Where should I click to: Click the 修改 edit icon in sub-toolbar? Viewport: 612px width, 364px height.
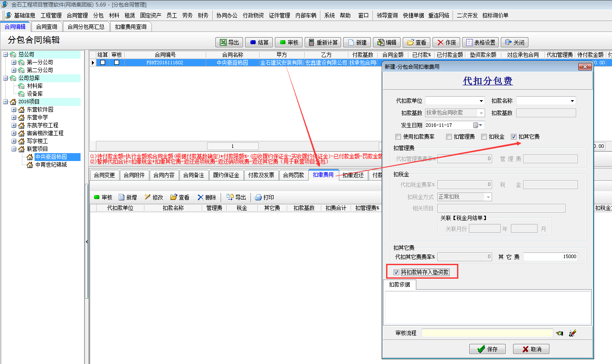pyautogui.click(x=154, y=197)
